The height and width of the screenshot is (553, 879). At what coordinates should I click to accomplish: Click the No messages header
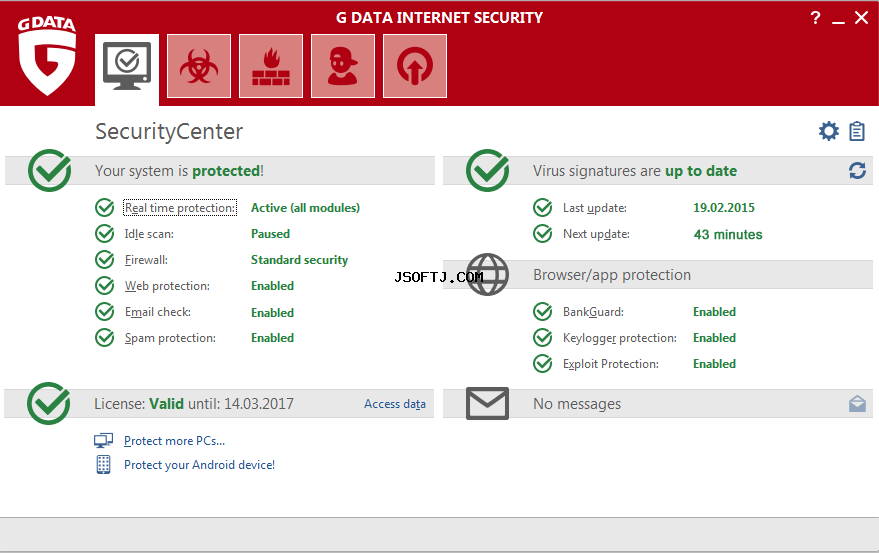tap(577, 404)
